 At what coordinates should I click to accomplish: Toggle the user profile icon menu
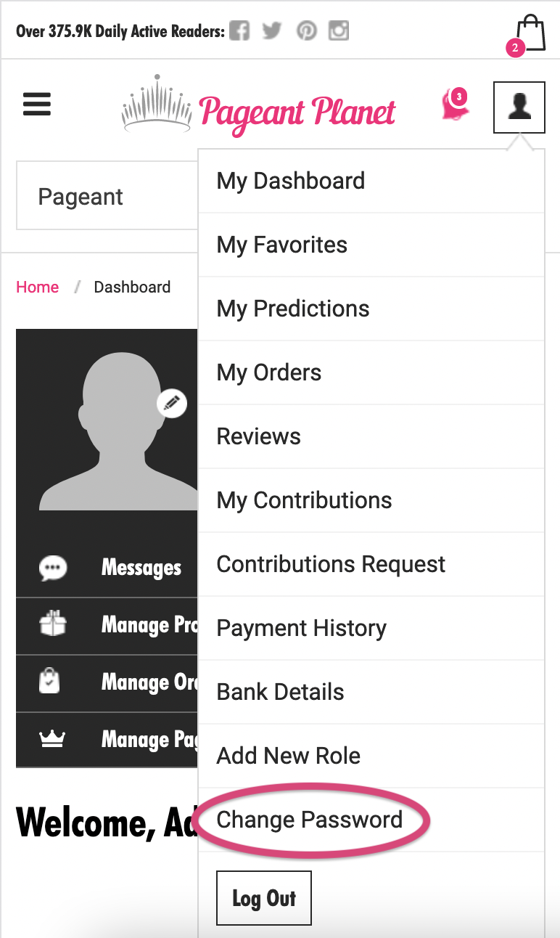(x=519, y=107)
